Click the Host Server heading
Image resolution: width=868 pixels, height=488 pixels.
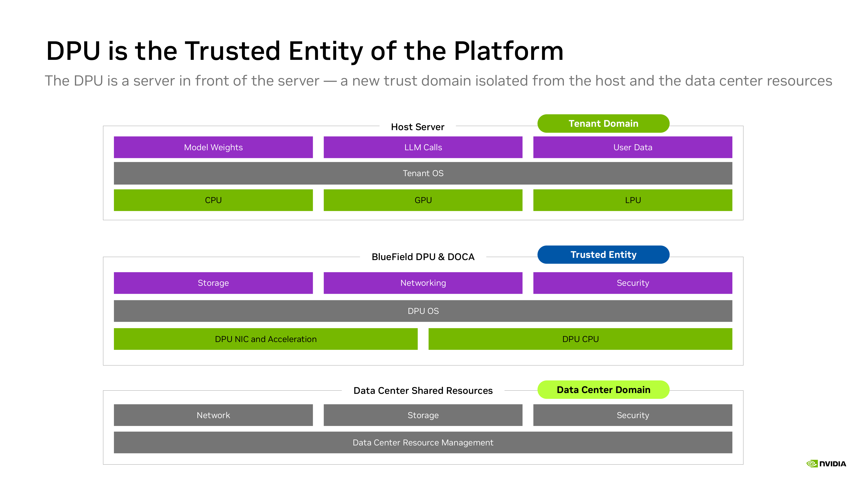418,127
